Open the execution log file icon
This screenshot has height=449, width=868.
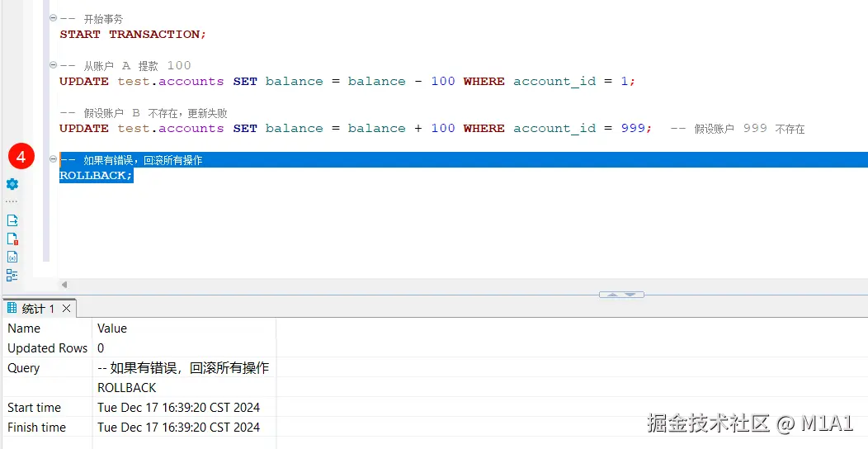(12, 239)
